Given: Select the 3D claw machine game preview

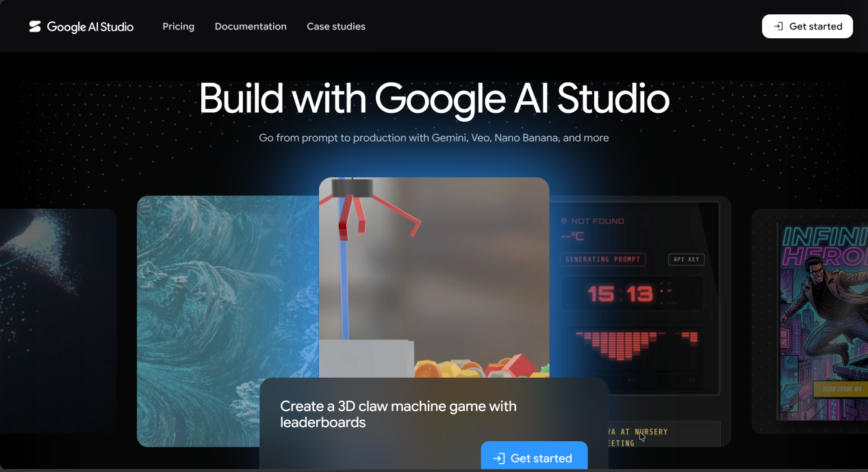Looking at the screenshot, I should click(x=434, y=277).
